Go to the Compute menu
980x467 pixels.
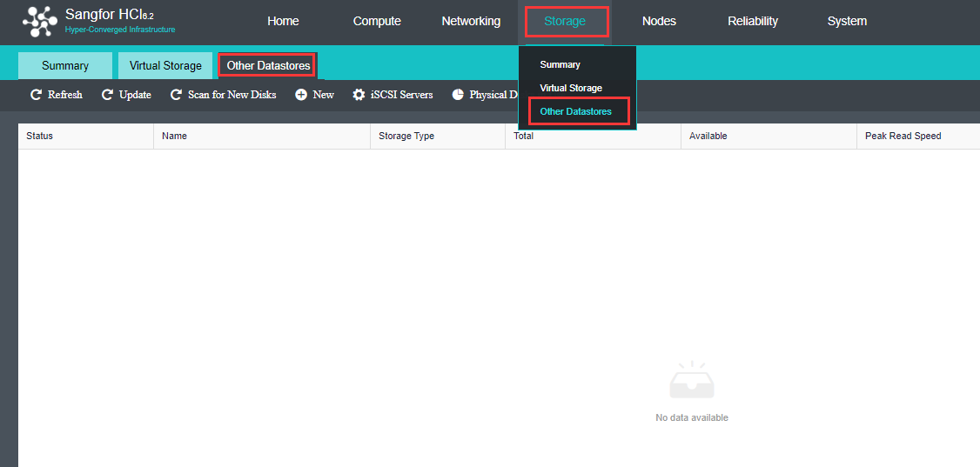377,21
